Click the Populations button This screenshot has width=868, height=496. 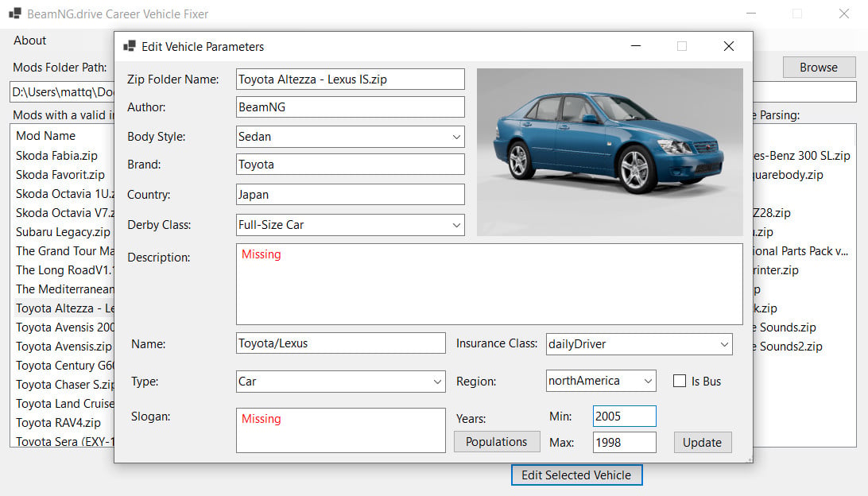tap(497, 442)
